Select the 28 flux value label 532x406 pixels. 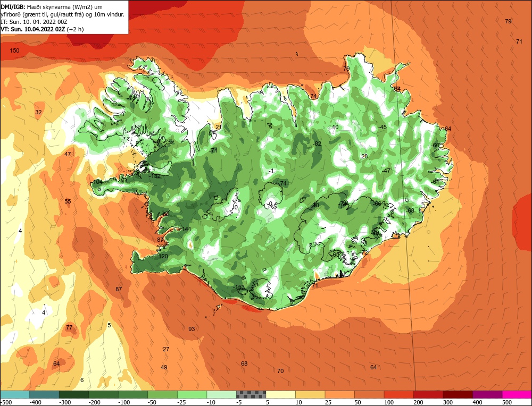coord(364,156)
